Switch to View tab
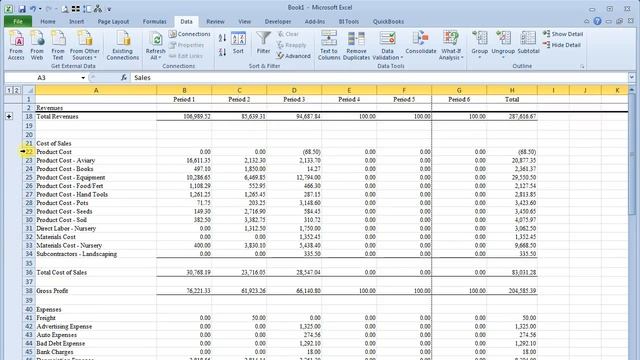Screen dimensions: 640x360 coord(244,22)
